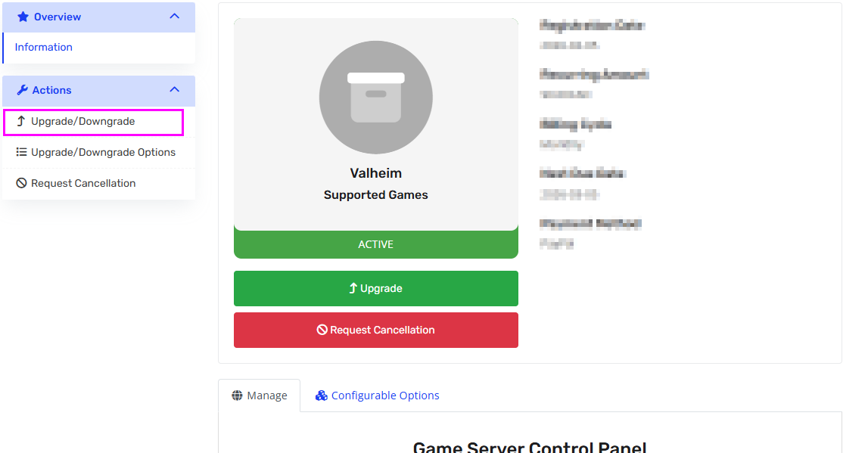Screen dimensions: 868x453
Task: Click the star icon beside Overview
Action: coord(23,17)
